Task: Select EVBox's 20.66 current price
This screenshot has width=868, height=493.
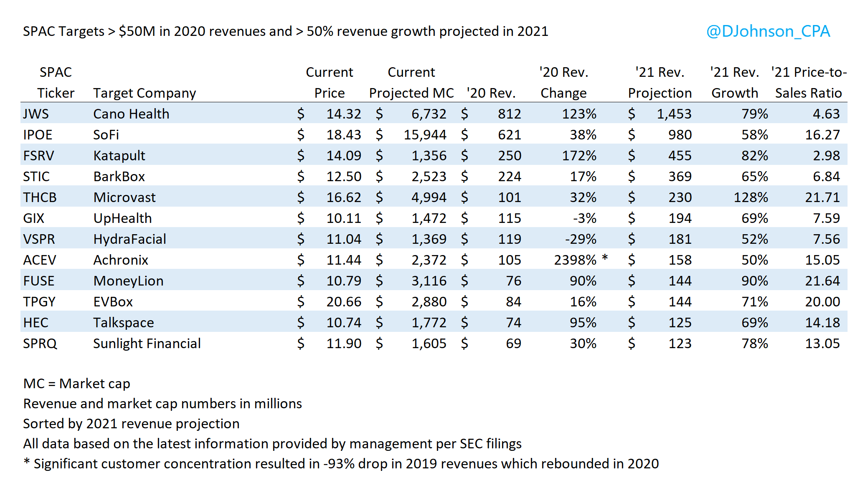Action: [344, 302]
